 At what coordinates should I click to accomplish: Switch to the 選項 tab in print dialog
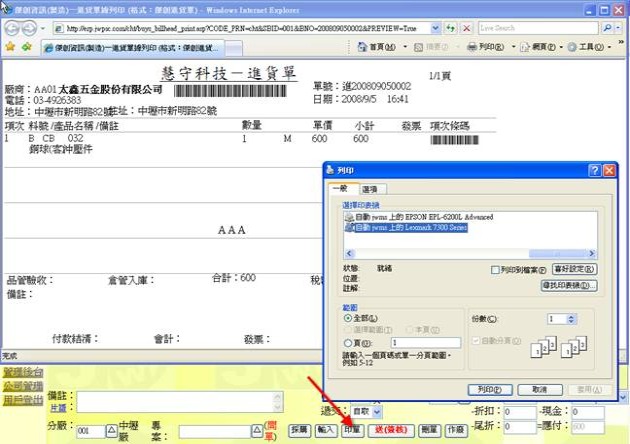tap(370, 189)
